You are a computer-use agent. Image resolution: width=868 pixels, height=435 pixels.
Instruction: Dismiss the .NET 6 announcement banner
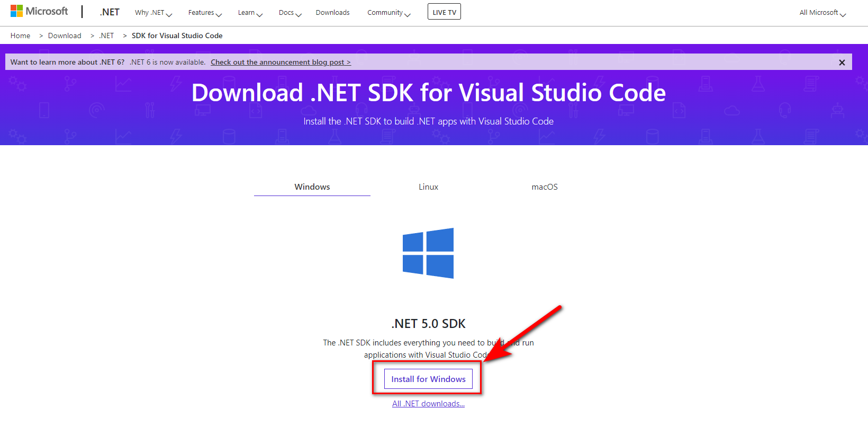[842, 63]
